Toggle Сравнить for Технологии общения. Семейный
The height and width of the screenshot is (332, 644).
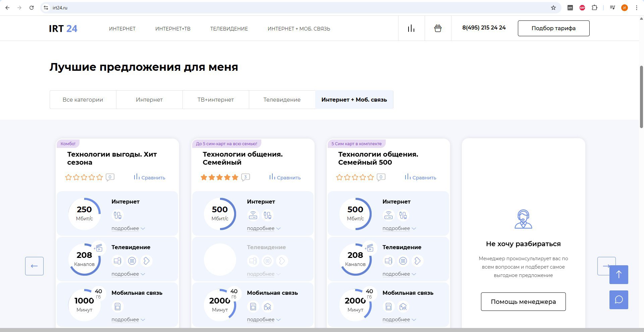coord(285,177)
